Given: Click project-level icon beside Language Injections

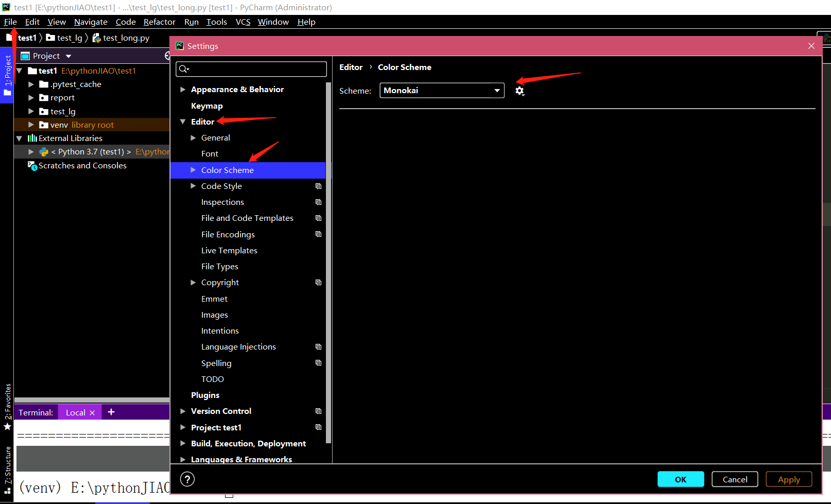Looking at the screenshot, I should pyautogui.click(x=318, y=347).
